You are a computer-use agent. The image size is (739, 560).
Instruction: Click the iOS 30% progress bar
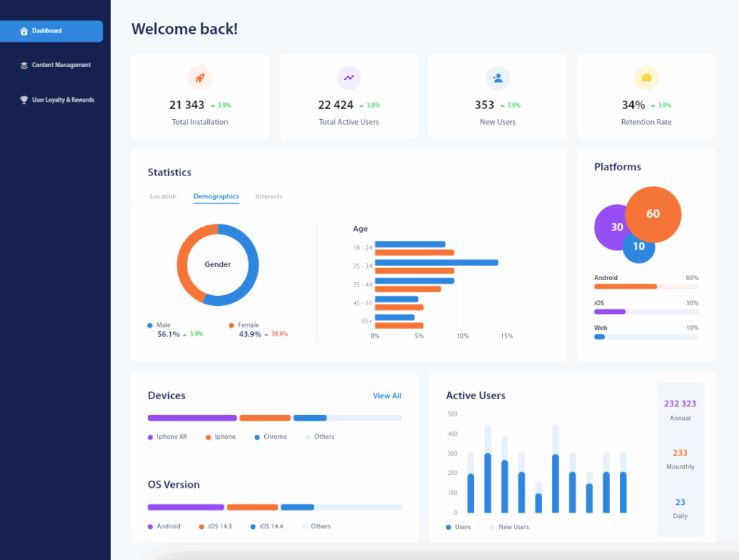tap(646, 312)
